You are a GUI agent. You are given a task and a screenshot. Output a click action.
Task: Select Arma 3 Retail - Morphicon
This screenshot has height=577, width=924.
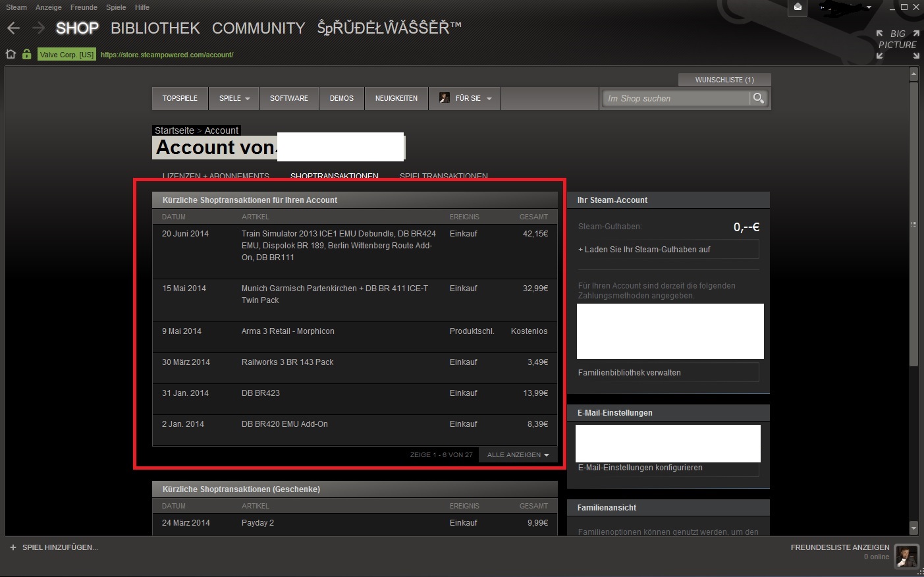(288, 331)
